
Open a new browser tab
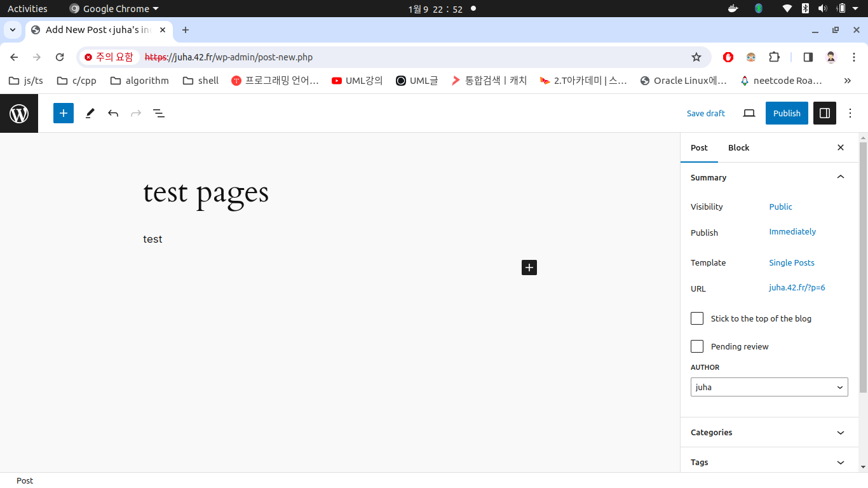pyautogui.click(x=186, y=30)
